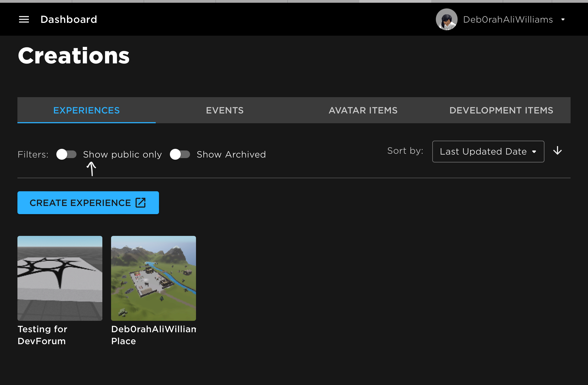Click the hamburger menu icon
Viewport: 588px width, 385px height.
23,19
